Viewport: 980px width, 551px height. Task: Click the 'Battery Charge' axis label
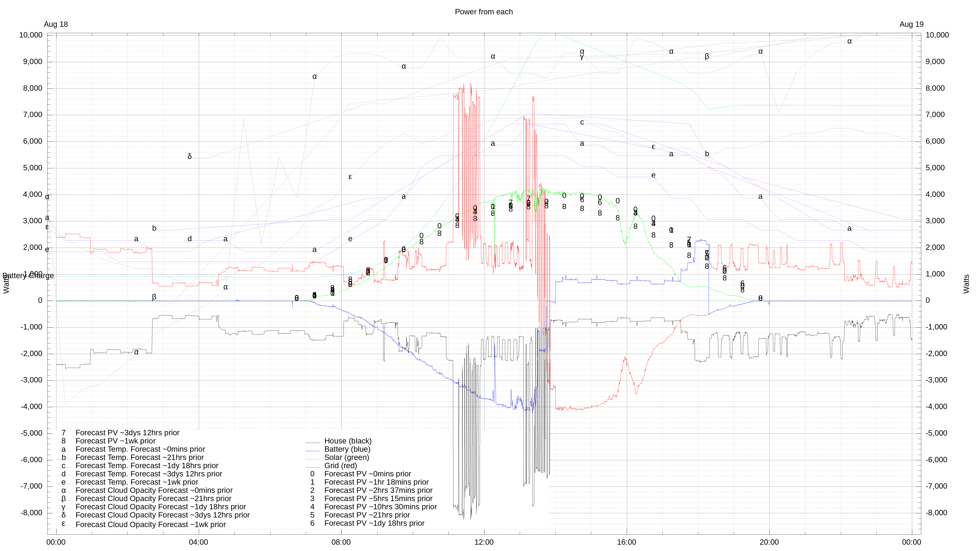tap(28, 276)
